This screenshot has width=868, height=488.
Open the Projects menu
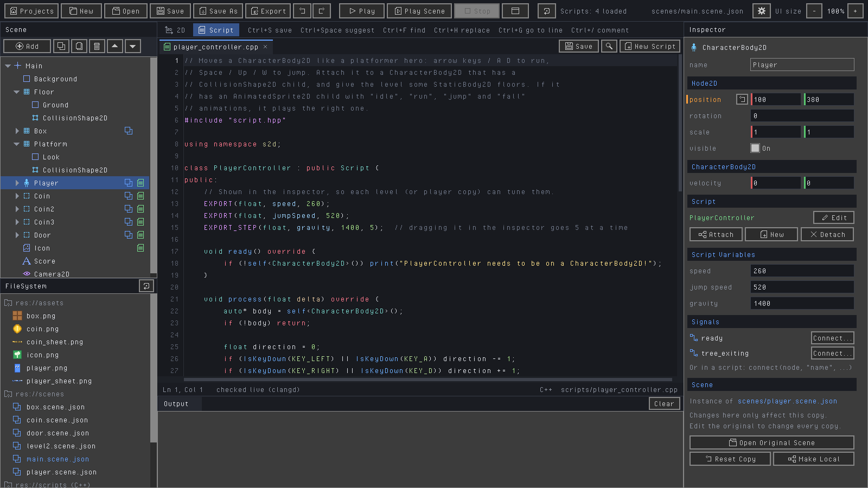tap(32, 11)
